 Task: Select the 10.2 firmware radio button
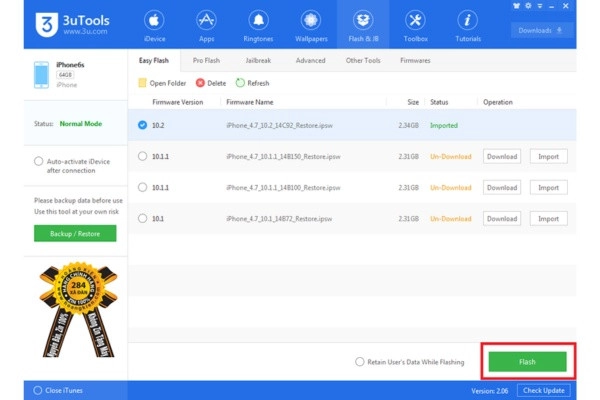[143, 125]
